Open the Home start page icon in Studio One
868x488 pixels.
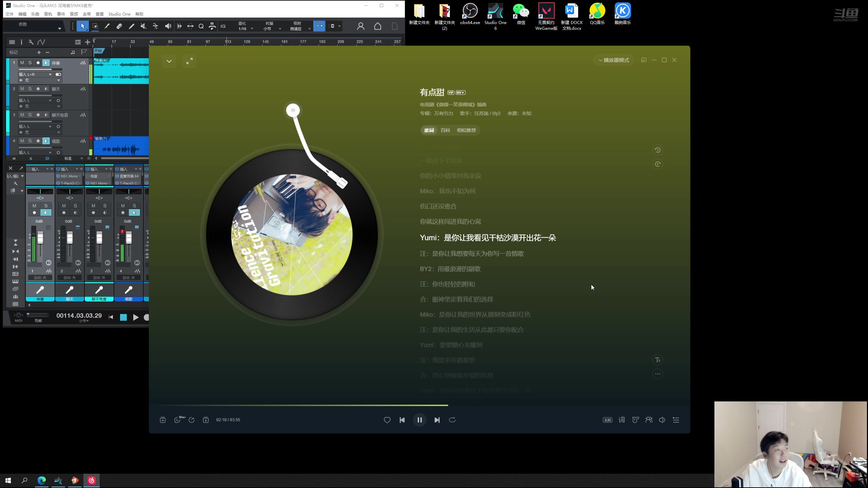pyautogui.click(x=377, y=26)
